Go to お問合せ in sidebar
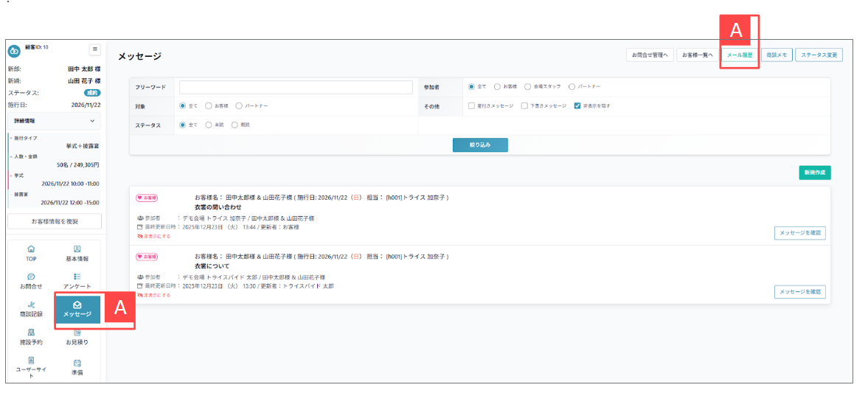This screenshot has height=396, width=868. 31,280
